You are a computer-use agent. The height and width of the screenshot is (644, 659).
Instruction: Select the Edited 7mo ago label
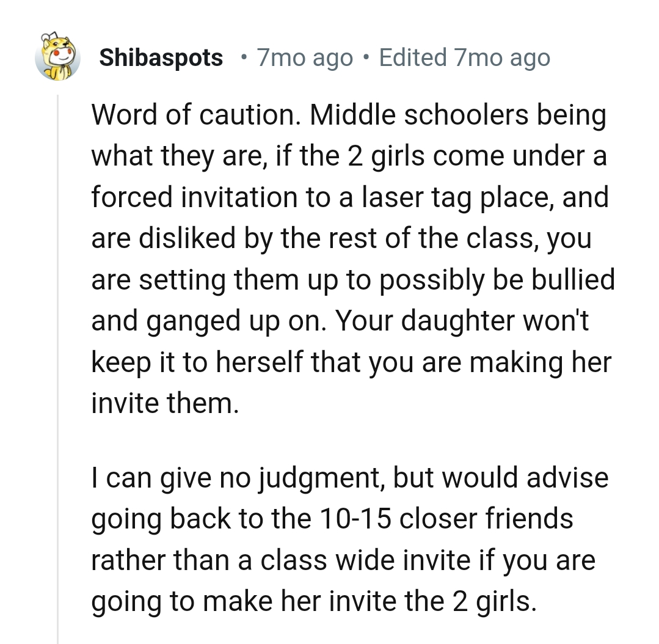465,57
